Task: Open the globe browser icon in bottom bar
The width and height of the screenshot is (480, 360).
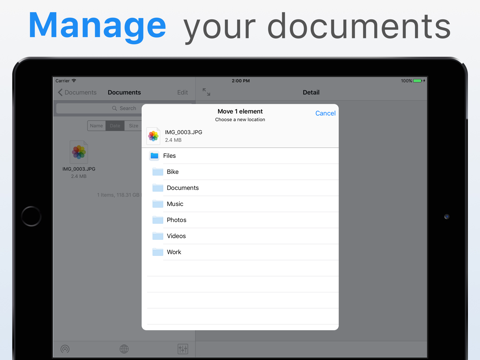Action: click(x=124, y=349)
